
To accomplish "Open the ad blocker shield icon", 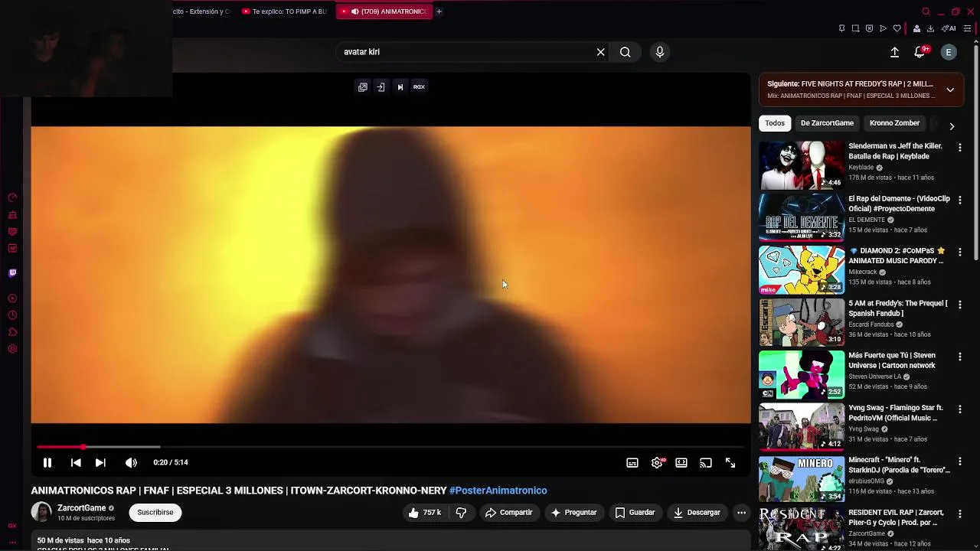I will point(869,28).
